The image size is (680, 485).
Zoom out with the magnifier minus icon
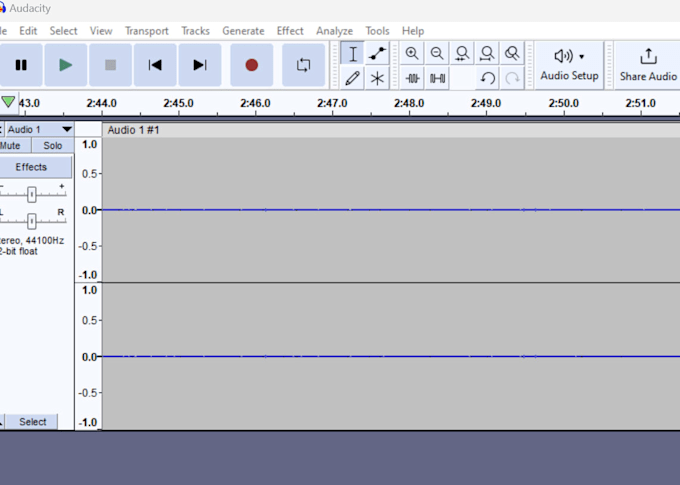[x=437, y=54]
